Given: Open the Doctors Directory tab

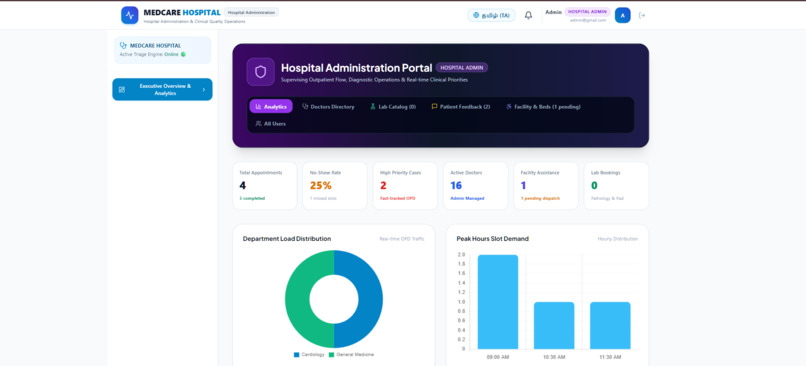Looking at the screenshot, I should click(x=328, y=106).
